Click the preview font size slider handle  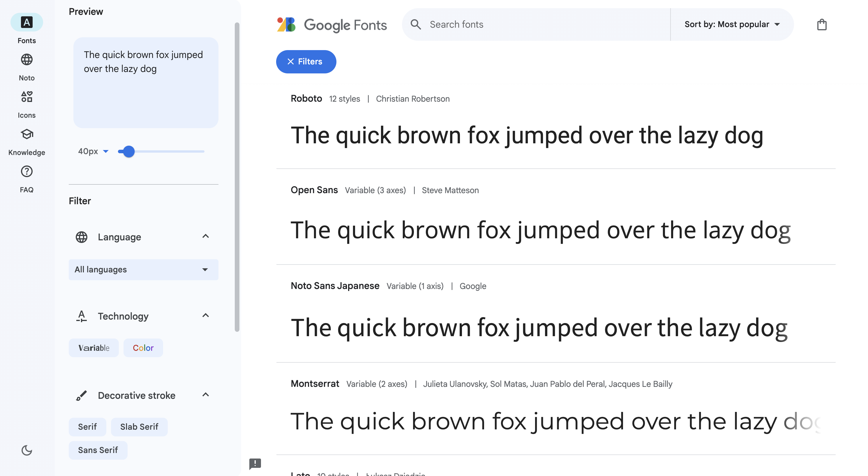(128, 151)
